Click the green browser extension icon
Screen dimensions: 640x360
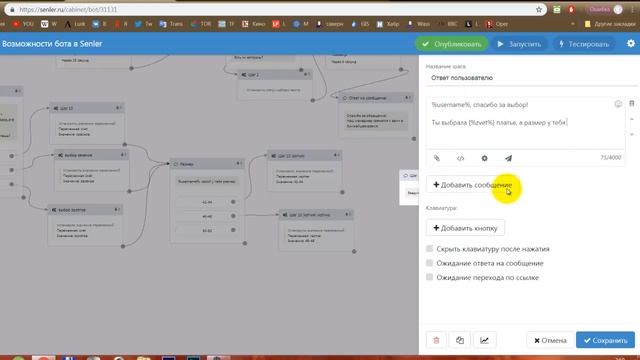pos(557,9)
